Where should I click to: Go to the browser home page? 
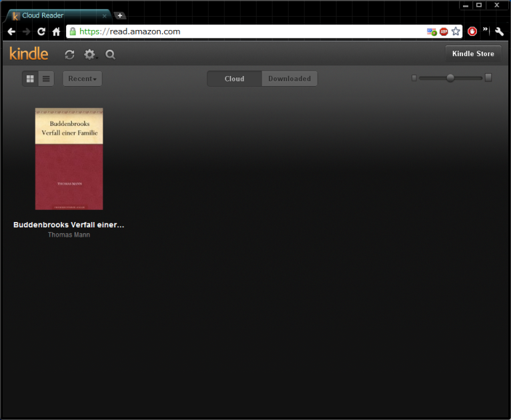pos(57,31)
